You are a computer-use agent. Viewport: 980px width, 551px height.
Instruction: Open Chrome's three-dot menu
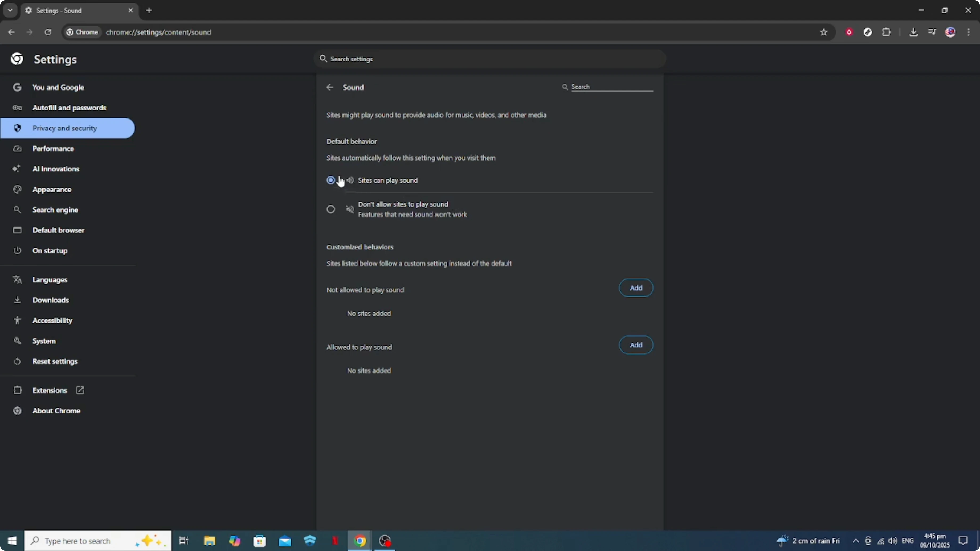click(969, 32)
